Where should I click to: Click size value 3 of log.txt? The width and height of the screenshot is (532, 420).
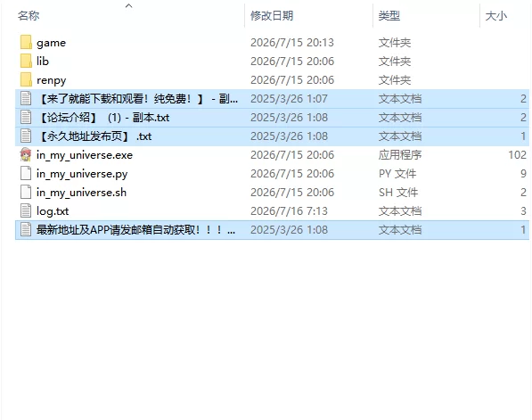tap(523, 210)
